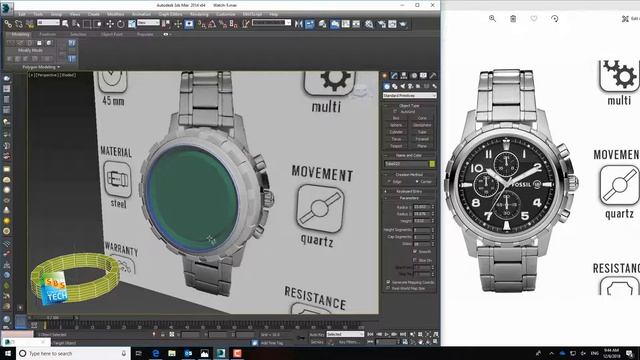Select the Cameras category in Create panel
Image resolution: width=640 pixels, height=360 pixels.
pyautogui.click(x=410, y=86)
